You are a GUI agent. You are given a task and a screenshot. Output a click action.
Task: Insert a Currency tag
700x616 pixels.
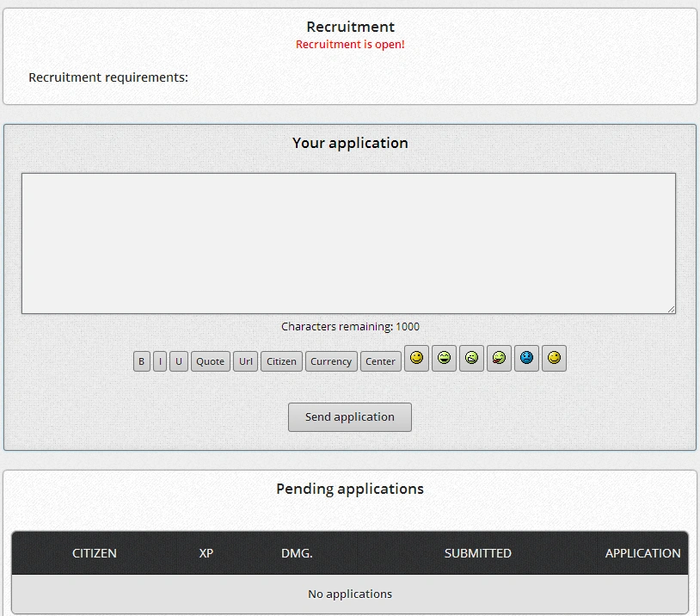coord(331,361)
